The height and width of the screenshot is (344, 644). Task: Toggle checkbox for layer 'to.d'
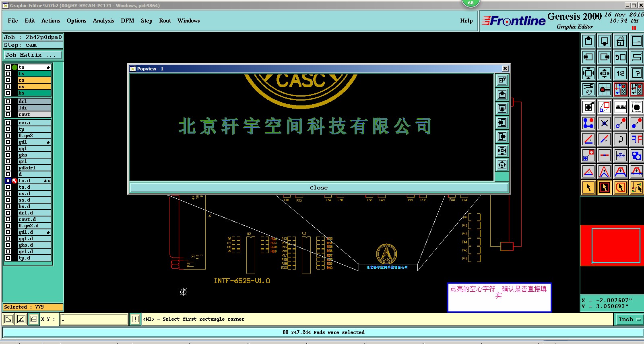pyautogui.click(x=8, y=181)
